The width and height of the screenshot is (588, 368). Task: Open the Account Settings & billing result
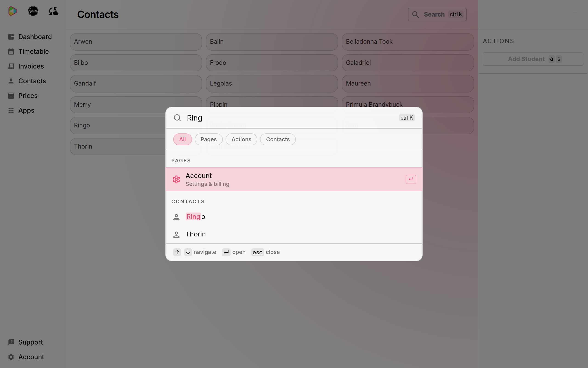click(294, 179)
